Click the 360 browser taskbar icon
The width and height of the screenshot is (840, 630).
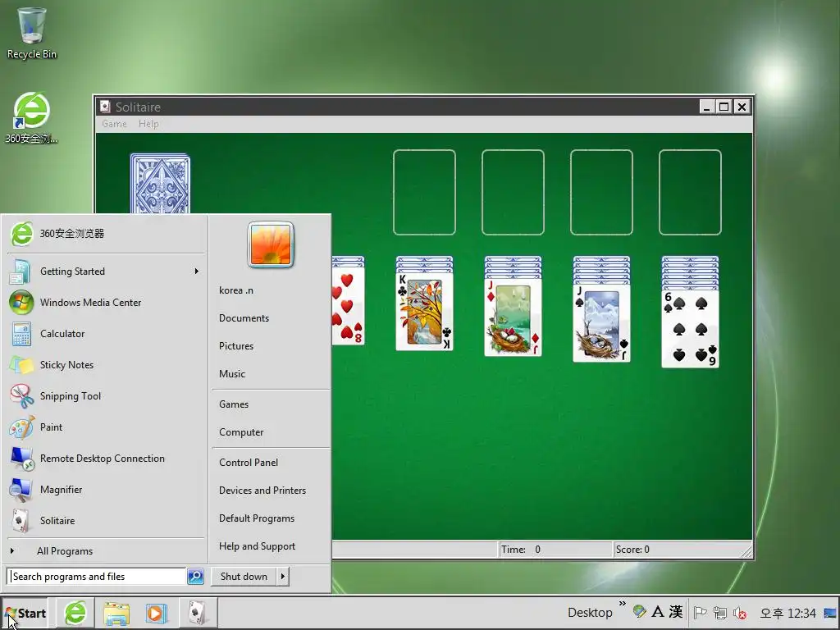point(75,613)
